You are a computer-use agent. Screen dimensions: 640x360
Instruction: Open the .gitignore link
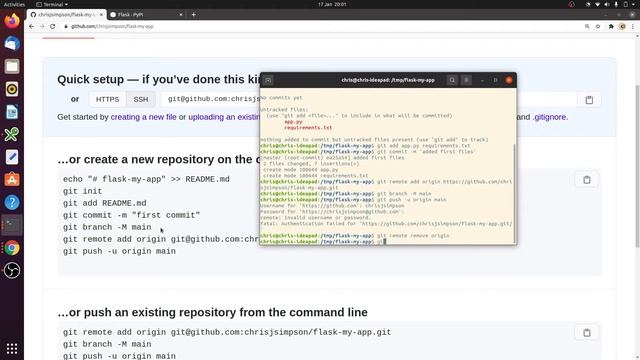coord(550,117)
